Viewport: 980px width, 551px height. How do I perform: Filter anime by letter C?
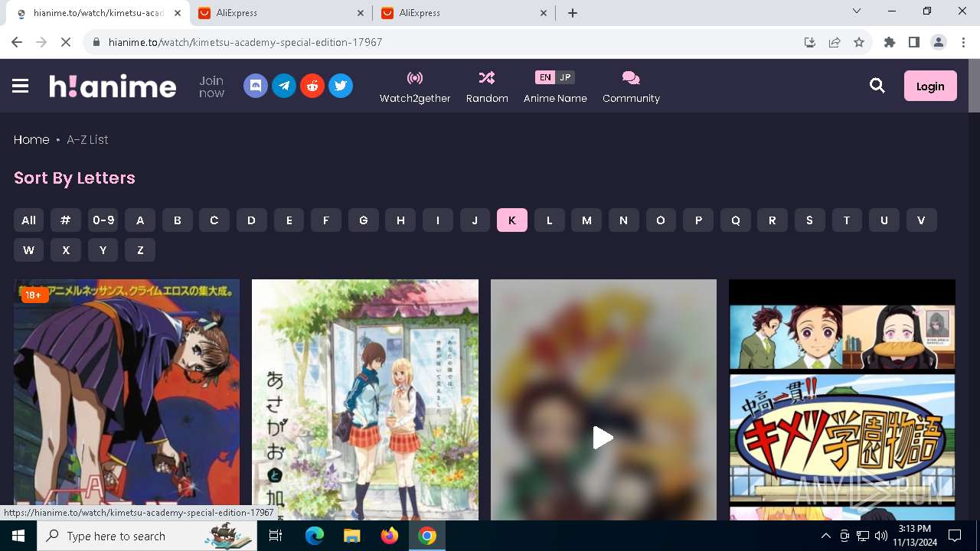pyautogui.click(x=214, y=220)
